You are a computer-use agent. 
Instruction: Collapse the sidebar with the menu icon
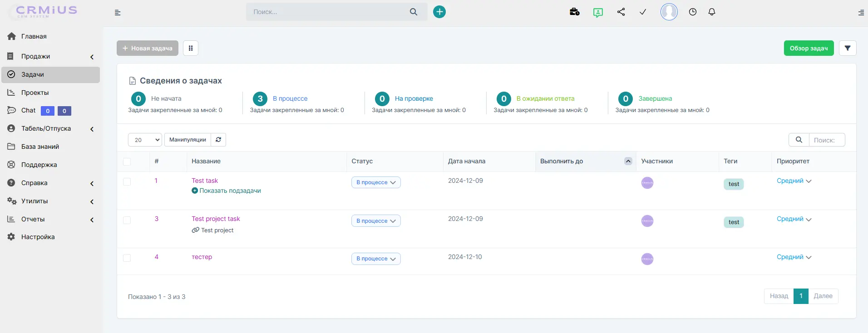tap(118, 13)
